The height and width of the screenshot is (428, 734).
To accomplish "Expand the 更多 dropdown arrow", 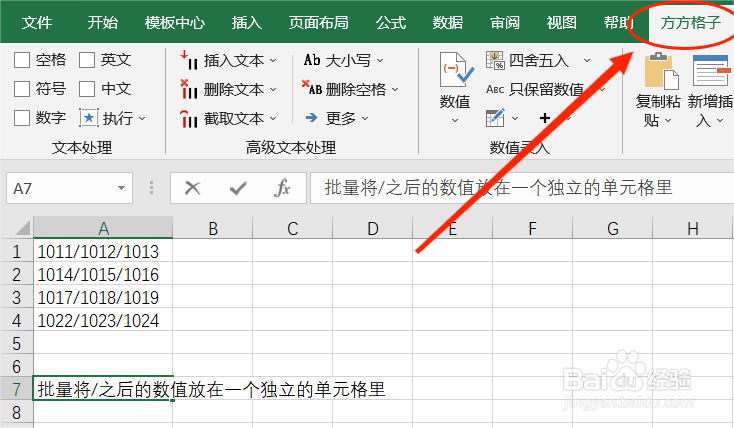I will coord(365,119).
